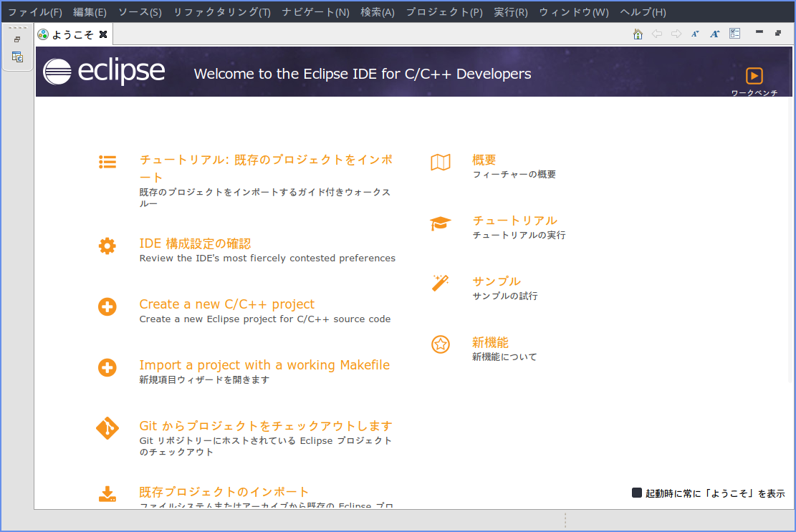This screenshot has height=532, width=796.
Task: Click the star icon for 新機能
Action: (441, 344)
